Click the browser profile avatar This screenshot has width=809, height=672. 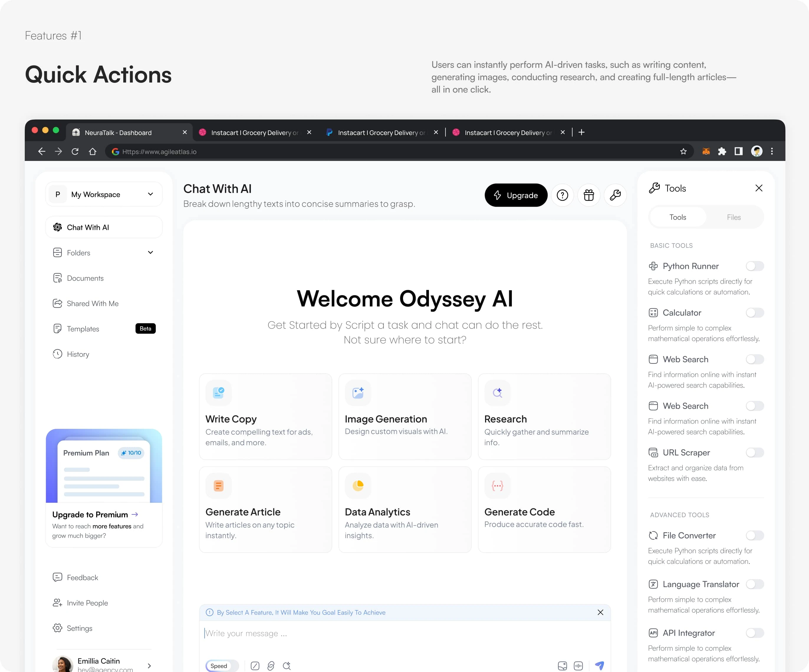[x=757, y=151]
